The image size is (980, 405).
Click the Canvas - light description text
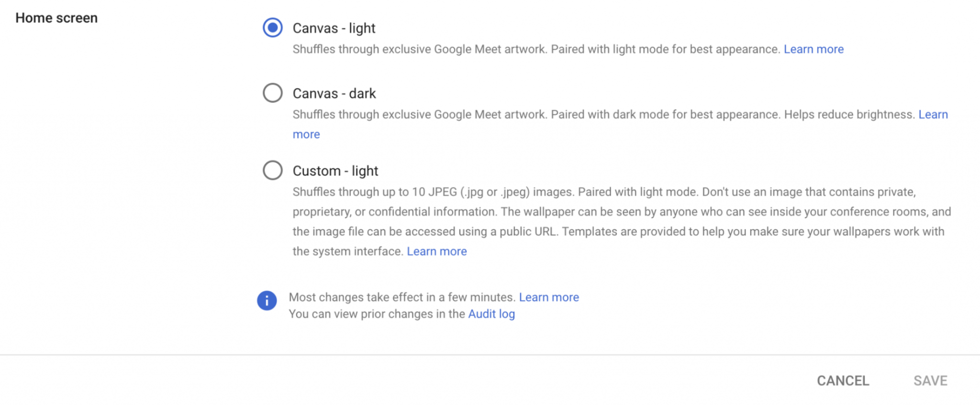[526, 49]
